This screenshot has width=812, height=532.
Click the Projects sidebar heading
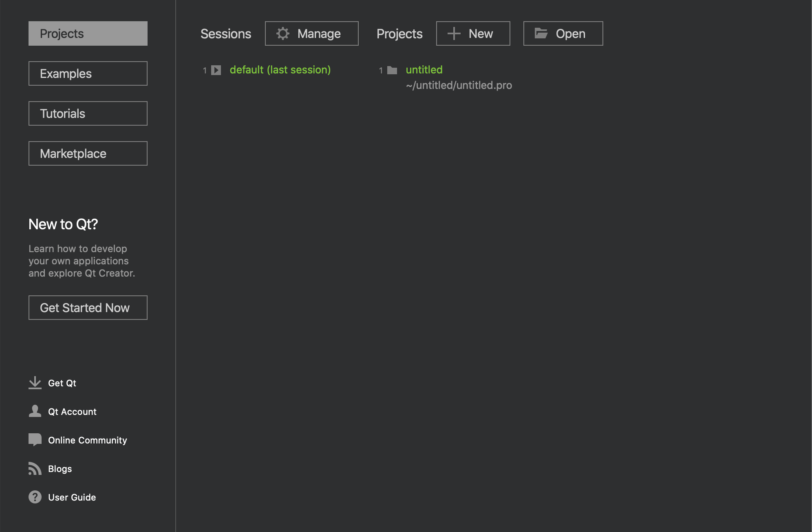click(88, 33)
